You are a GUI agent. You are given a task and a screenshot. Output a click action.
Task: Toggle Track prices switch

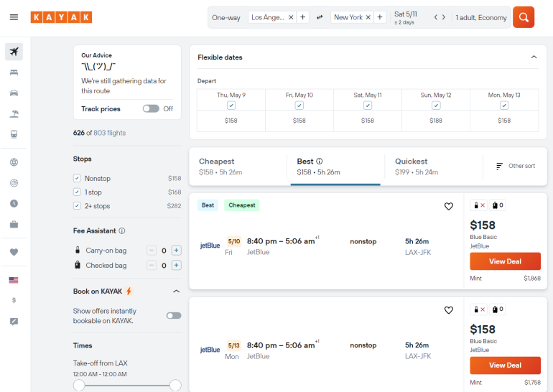[x=150, y=109]
